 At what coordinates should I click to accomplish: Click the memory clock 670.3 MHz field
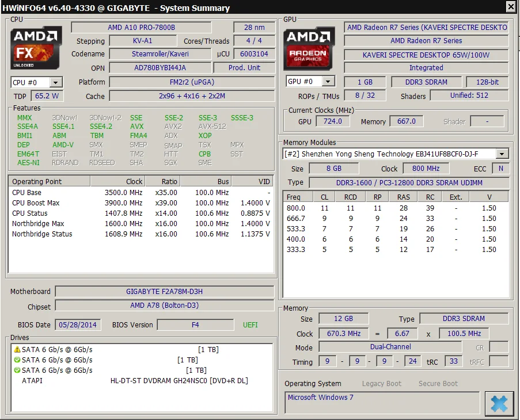pyautogui.click(x=344, y=334)
